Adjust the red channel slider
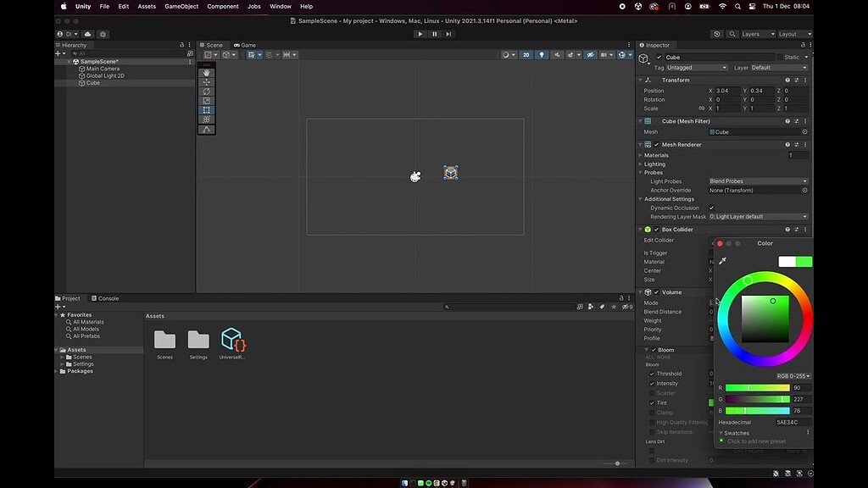The height and width of the screenshot is (488, 868). [757, 388]
